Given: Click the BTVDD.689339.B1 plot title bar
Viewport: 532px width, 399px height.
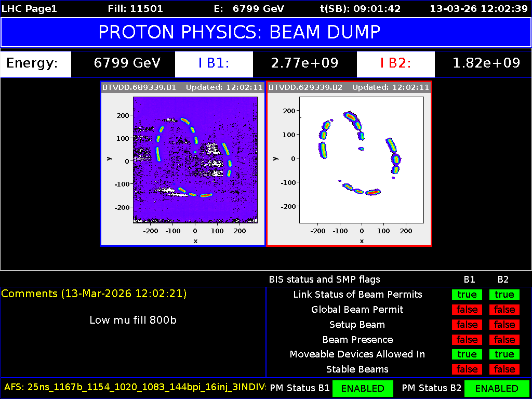Looking at the screenshot, I should (x=183, y=87).
